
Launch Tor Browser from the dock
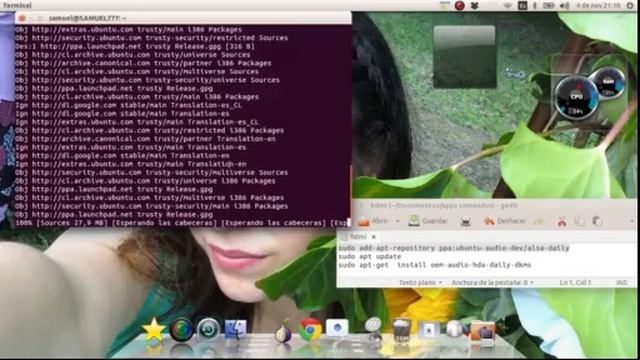pyautogui.click(x=283, y=331)
